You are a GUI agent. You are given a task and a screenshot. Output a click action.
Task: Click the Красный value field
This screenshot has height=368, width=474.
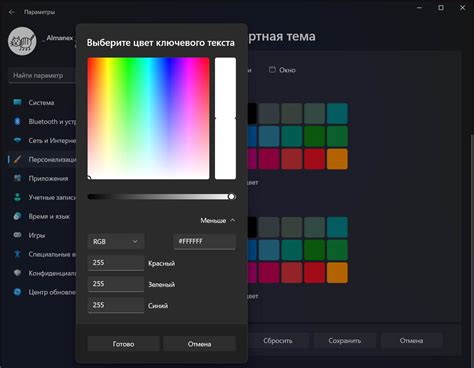[116, 263]
